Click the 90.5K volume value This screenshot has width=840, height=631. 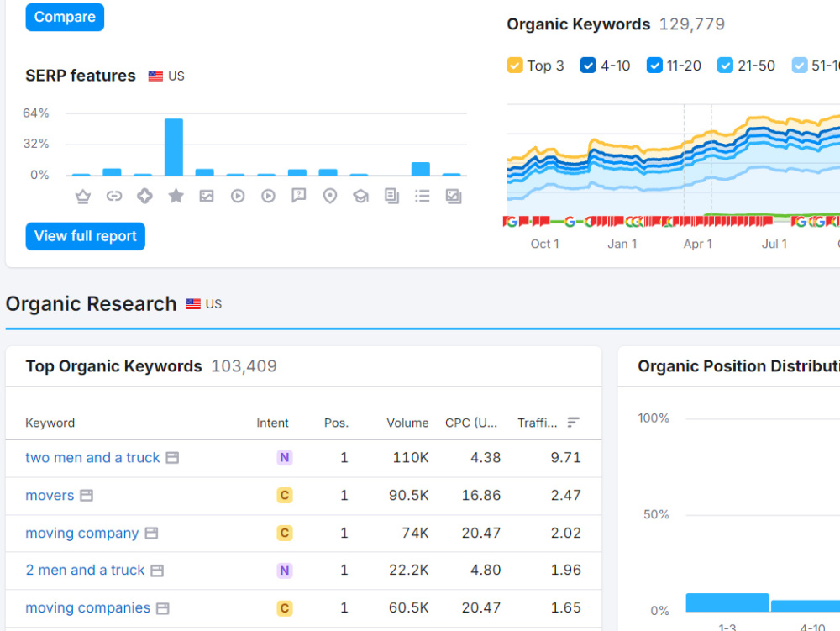click(409, 496)
